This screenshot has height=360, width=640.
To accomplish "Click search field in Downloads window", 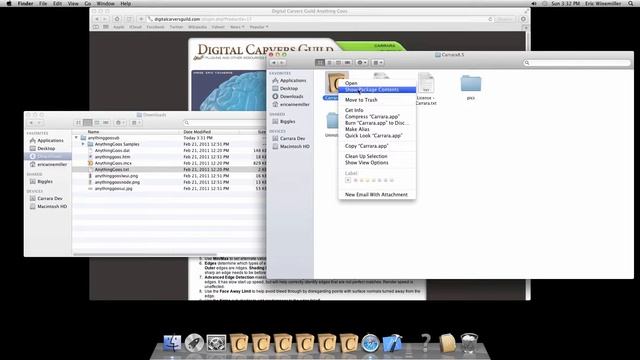I will pos(224,122).
